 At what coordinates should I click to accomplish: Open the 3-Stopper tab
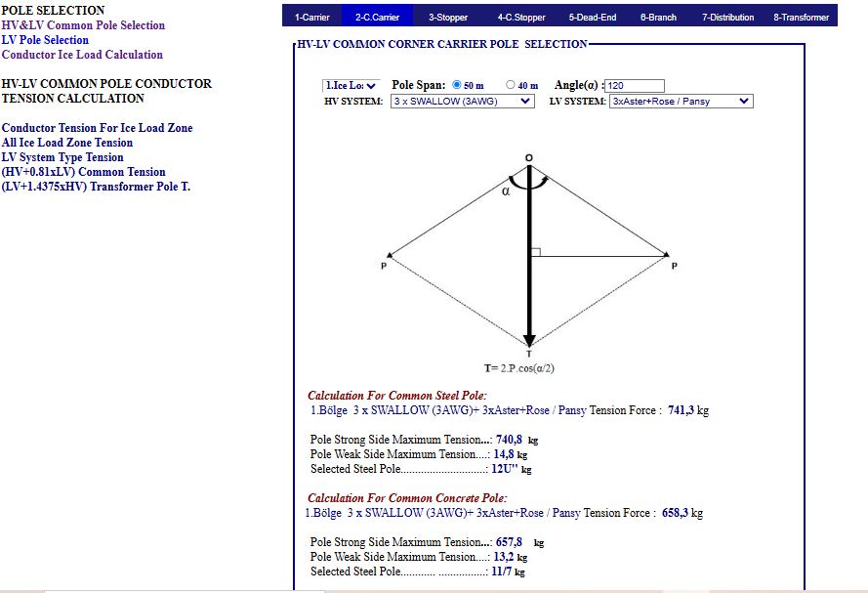click(x=448, y=18)
